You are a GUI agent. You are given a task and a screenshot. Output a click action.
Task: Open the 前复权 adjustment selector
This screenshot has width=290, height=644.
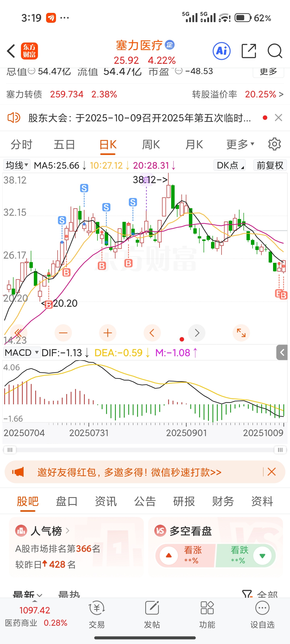point(270,165)
